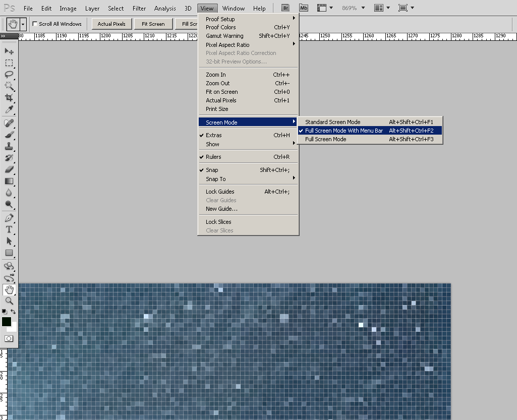Reset default foreground and background colors

coord(4,312)
